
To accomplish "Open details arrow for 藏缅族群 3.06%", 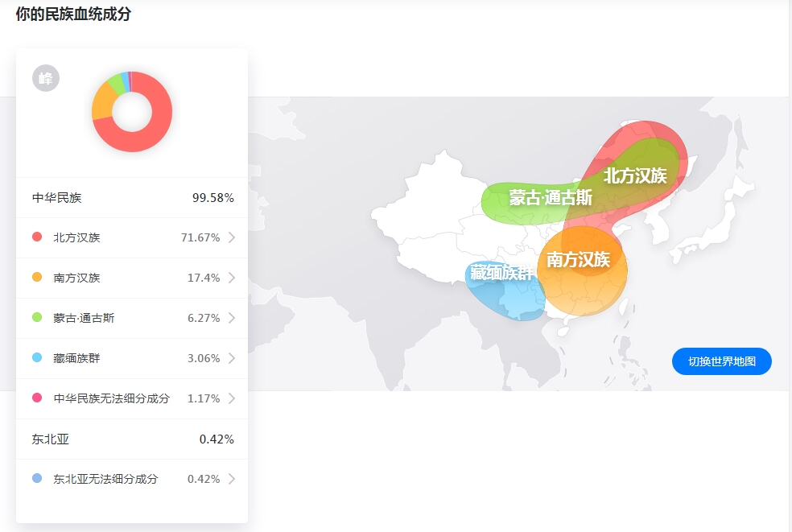I will 232,358.
